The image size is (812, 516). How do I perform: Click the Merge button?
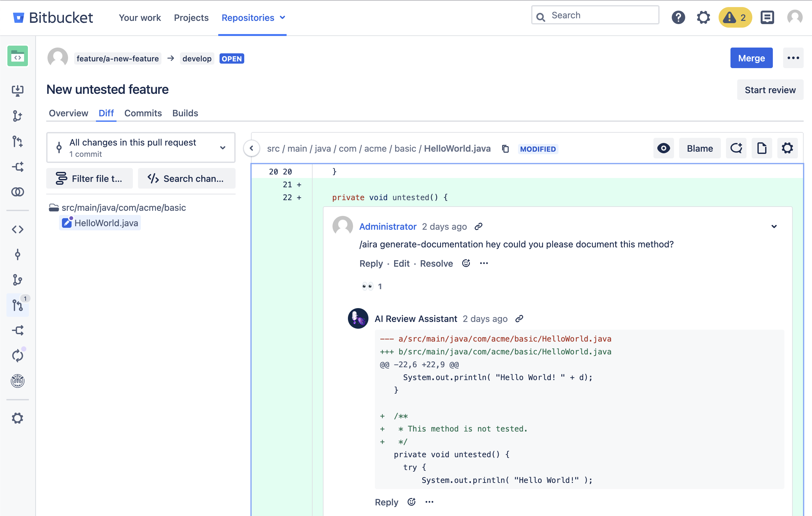[x=752, y=58]
